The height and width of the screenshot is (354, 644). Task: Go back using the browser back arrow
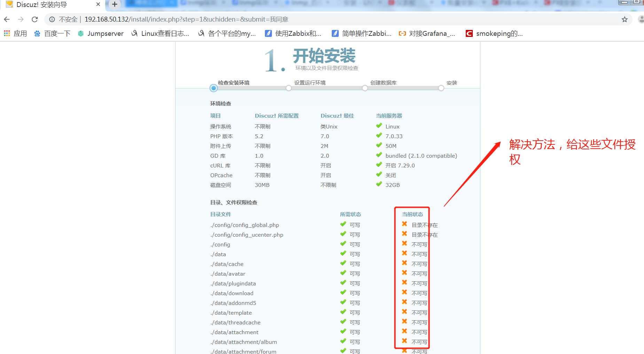[7, 19]
